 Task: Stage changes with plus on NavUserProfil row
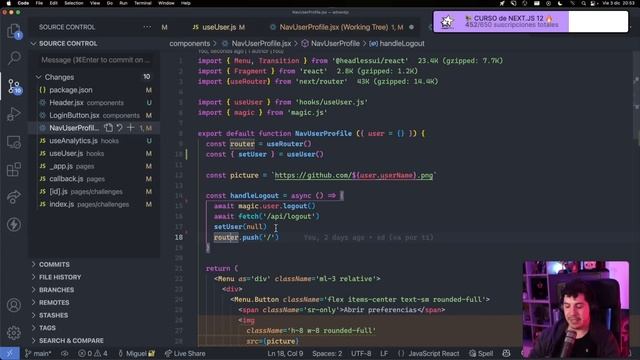[131, 128]
